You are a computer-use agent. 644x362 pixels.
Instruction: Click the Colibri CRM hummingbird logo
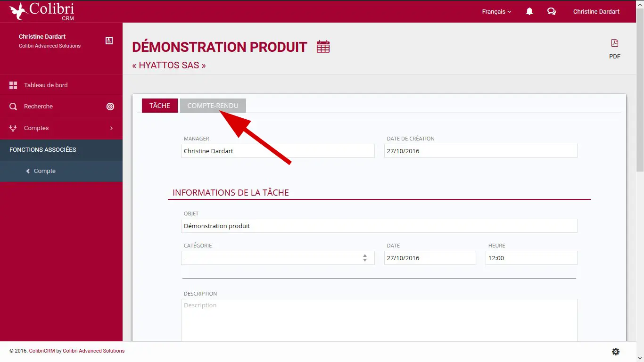41,11
